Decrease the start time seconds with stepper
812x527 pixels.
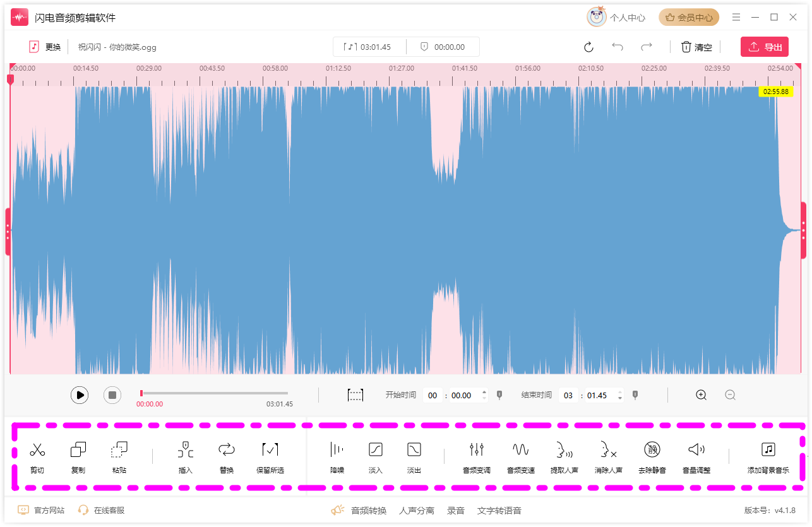pos(484,399)
